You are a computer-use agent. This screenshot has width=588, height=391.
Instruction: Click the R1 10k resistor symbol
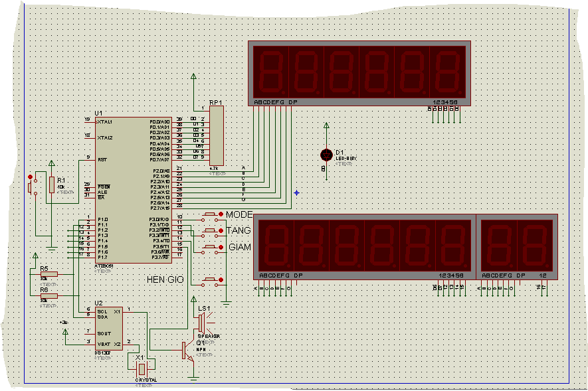pyautogui.click(x=52, y=185)
